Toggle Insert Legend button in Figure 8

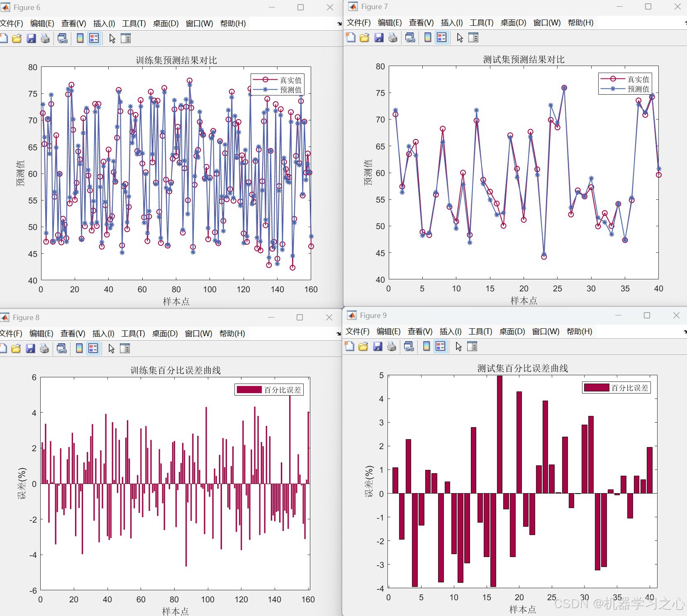pyautogui.click(x=93, y=349)
